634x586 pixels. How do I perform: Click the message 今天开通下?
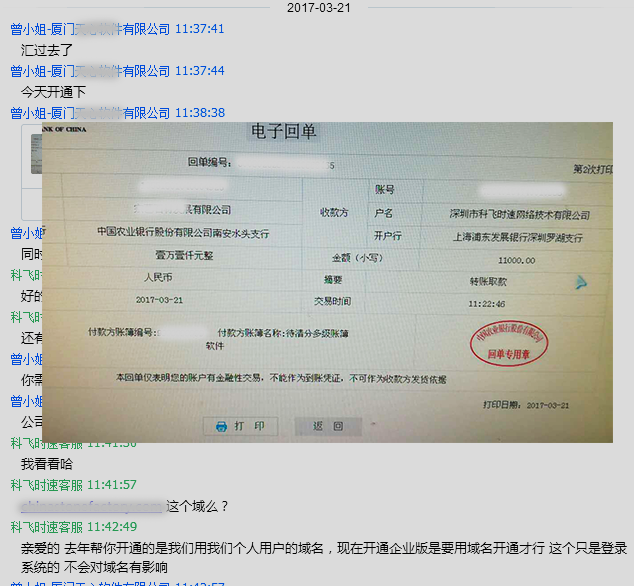point(53,91)
